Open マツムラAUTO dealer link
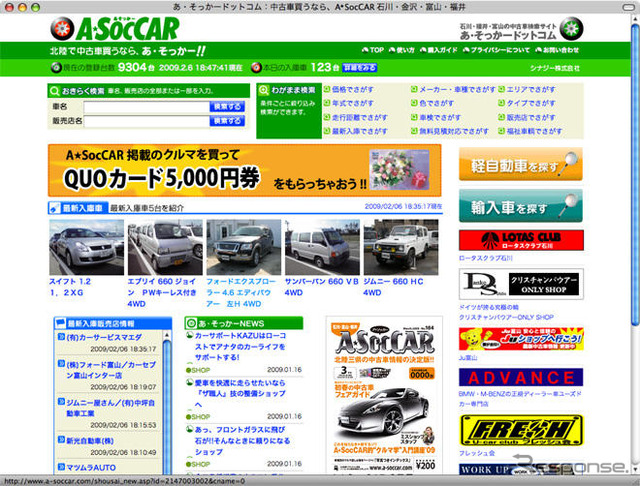The image size is (640, 486). [x=91, y=468]
